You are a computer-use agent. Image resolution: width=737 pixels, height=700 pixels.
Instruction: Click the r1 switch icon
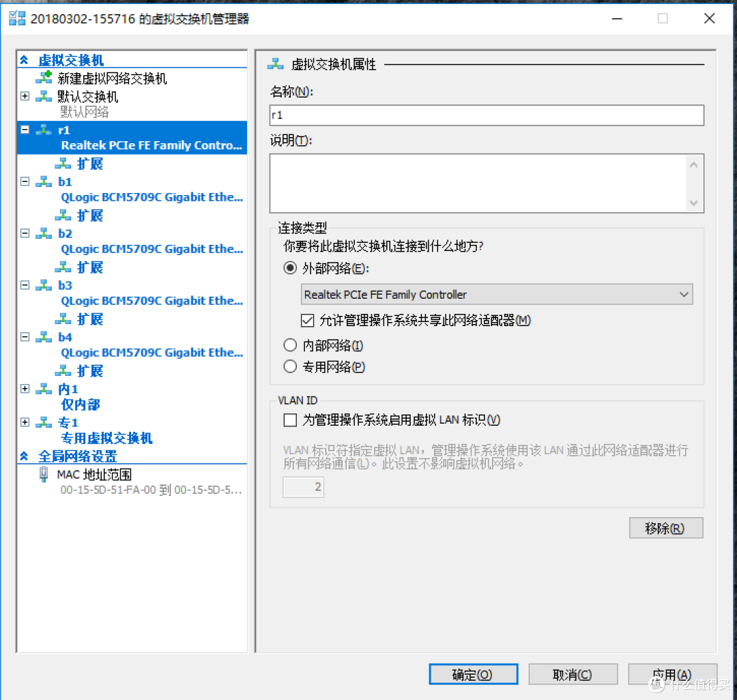click(x=44, y=130)
